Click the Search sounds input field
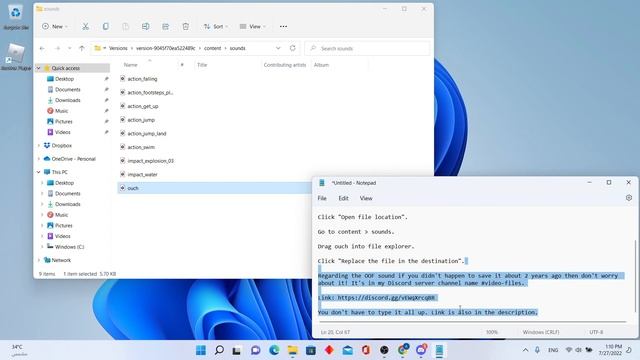Screen dimensions: 640x360 (x=367, y=48)
